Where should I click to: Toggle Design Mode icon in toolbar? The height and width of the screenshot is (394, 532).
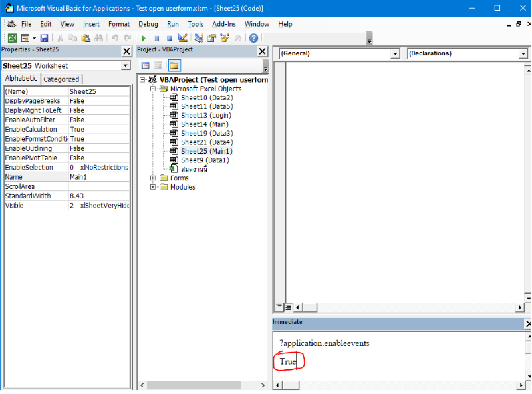pos(182,39)
